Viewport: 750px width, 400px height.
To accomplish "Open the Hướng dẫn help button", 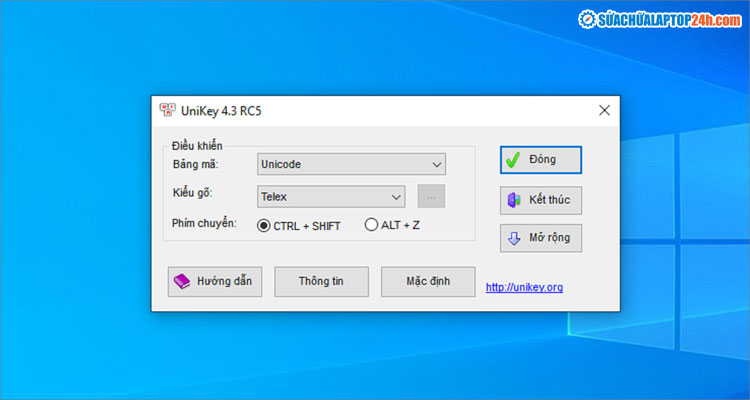I will point(215,282).
